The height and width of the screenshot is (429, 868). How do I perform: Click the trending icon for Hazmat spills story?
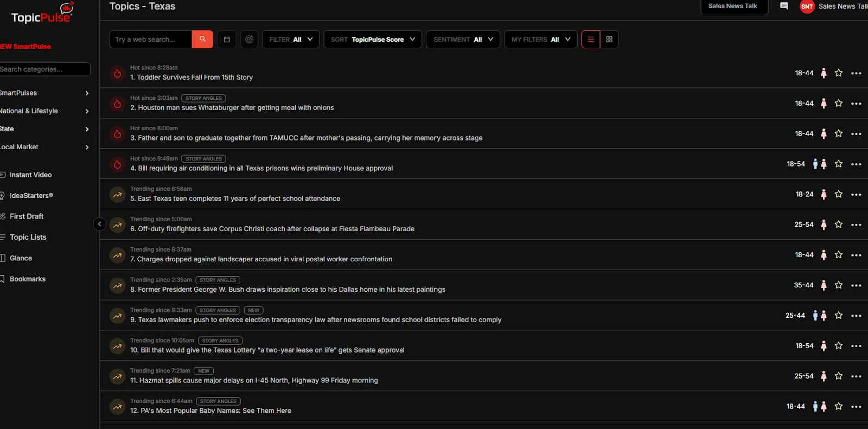click(x=117, y=376)
